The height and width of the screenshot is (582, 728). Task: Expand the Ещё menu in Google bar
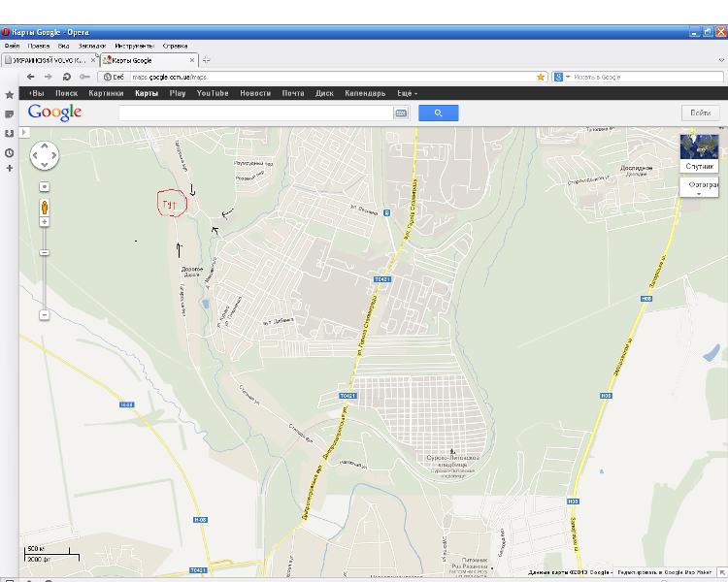tap(407, 94)
